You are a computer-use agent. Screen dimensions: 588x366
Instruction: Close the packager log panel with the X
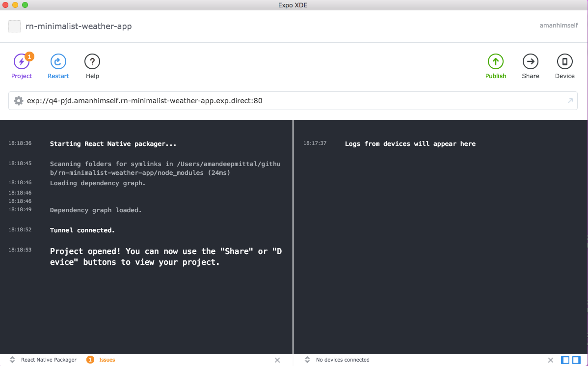coord(277,360)
